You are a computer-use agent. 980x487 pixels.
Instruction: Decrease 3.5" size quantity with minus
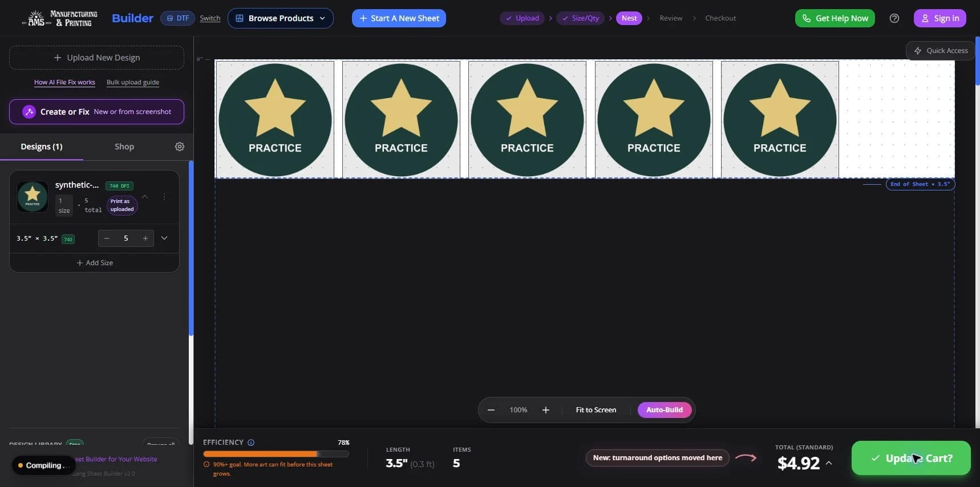107,238
